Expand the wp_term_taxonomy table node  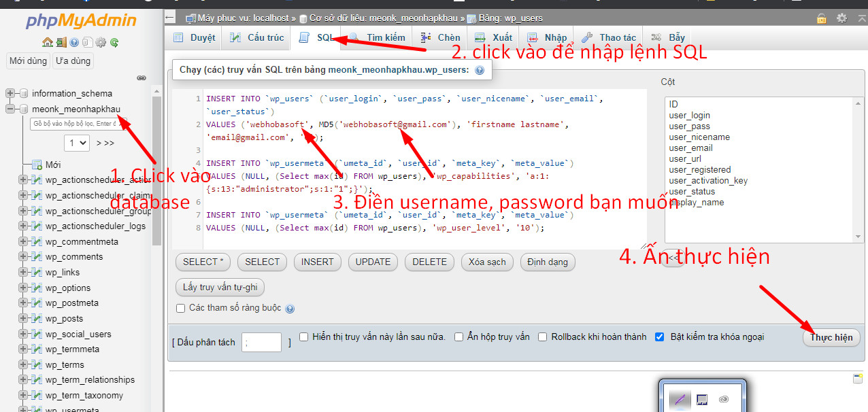(x=23, y=396)
